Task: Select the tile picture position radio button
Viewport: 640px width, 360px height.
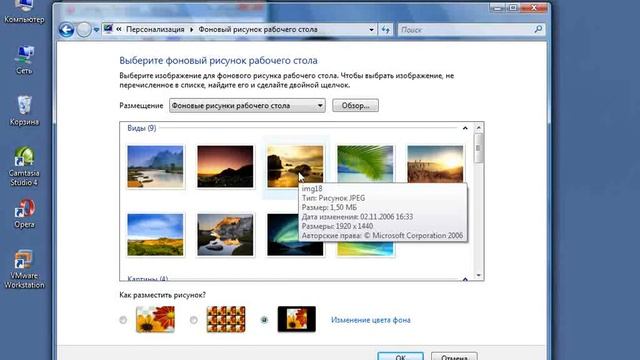Action: (x=193, y=320)
